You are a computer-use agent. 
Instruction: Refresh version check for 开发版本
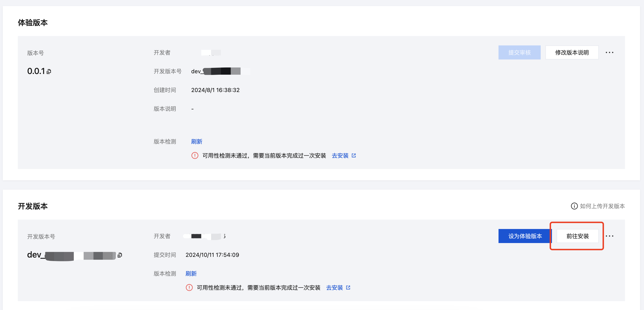pyautogui.click(x=191, y=273)
